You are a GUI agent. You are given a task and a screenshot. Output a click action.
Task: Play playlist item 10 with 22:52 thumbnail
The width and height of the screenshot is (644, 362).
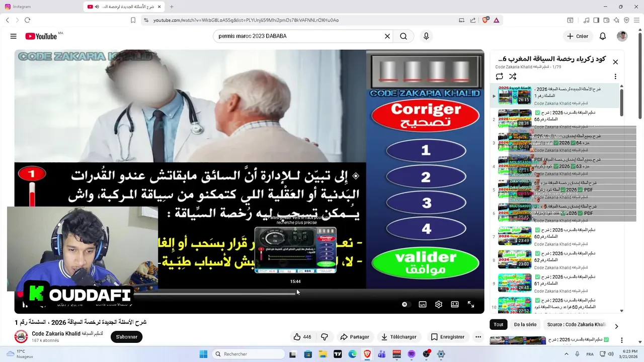[x=515, y=307]
